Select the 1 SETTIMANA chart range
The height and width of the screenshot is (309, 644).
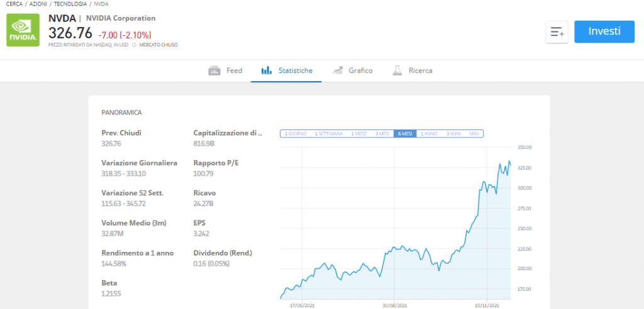328,134
